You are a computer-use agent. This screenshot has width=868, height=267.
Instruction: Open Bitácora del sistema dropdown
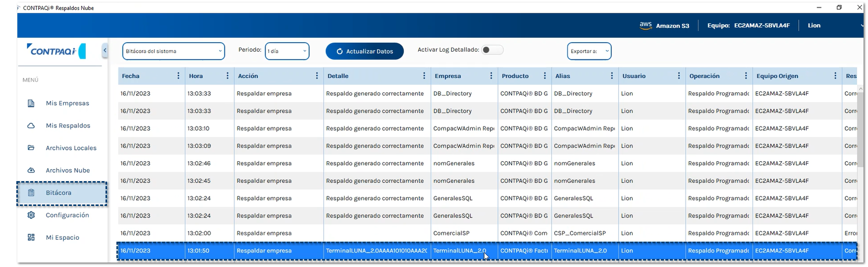pyautogui.click(x=173, y=51)
